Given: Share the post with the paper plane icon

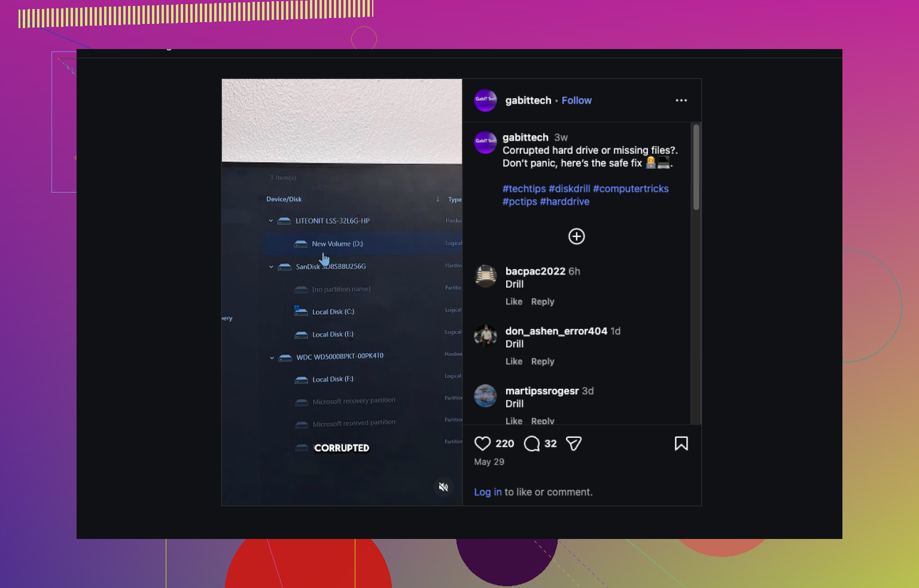Looking at the screenshot, I should tap(573, 443).
